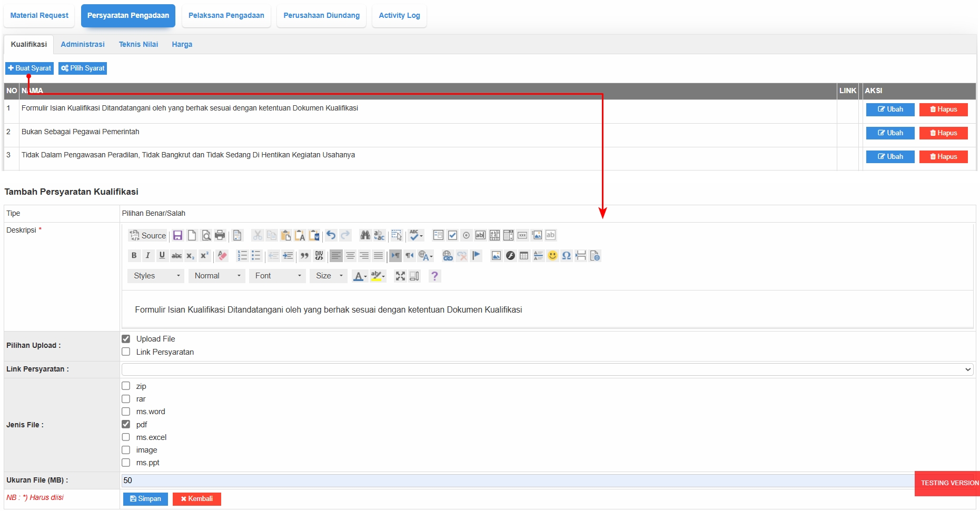Open the Font dropdown

[x=278, y=276]
